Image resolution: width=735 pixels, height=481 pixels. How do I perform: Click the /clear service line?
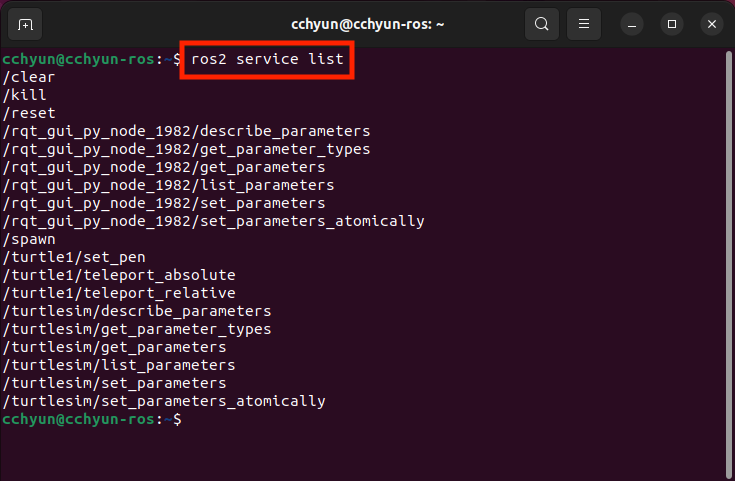(29, 77)
